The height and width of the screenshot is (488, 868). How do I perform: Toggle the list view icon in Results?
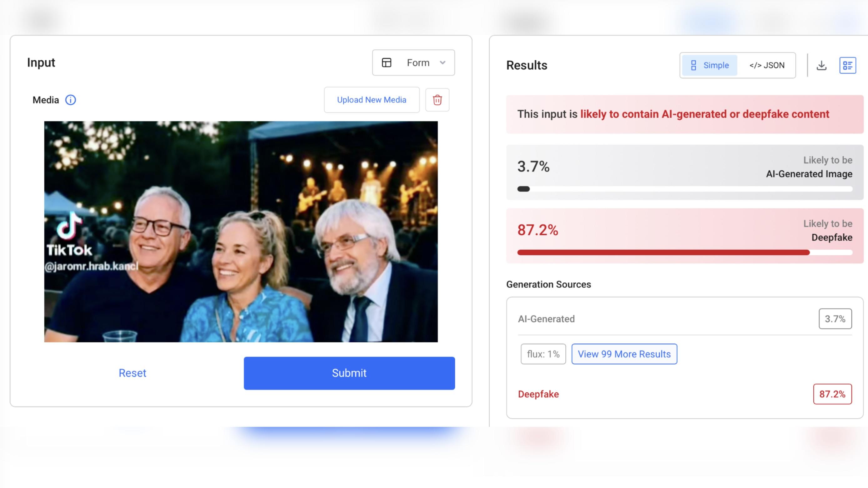click(847, 65)
